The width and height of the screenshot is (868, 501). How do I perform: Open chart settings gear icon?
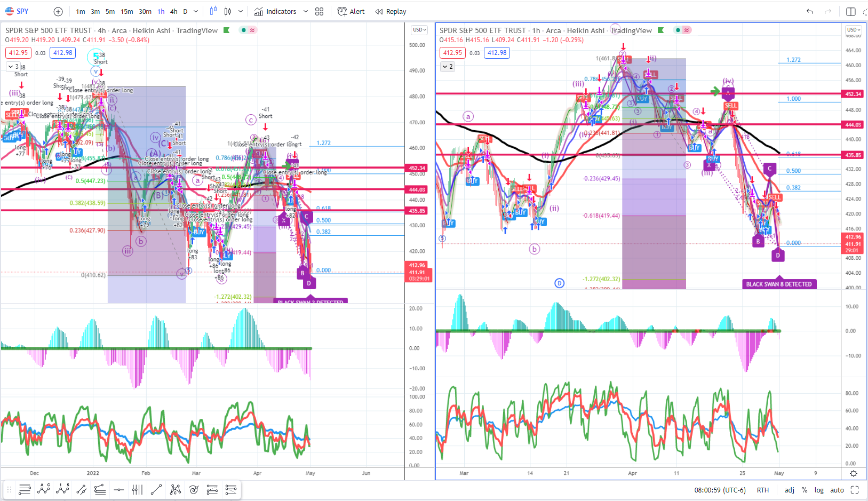point(854,473)
